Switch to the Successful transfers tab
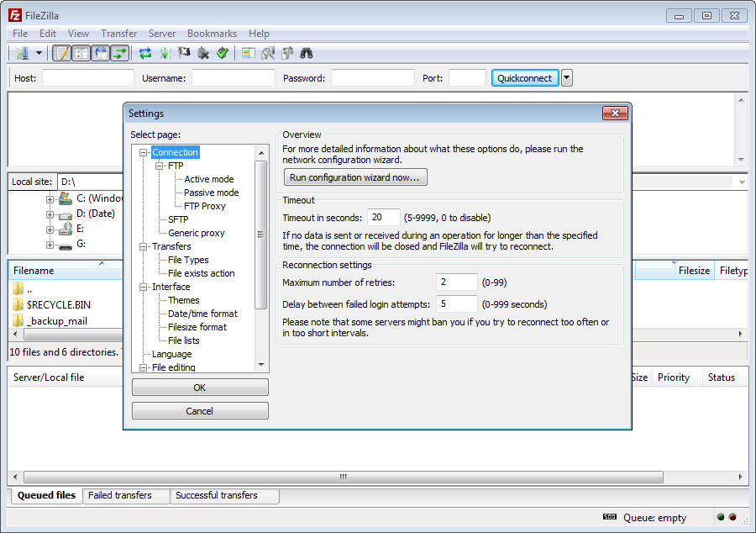 (224, 495)
